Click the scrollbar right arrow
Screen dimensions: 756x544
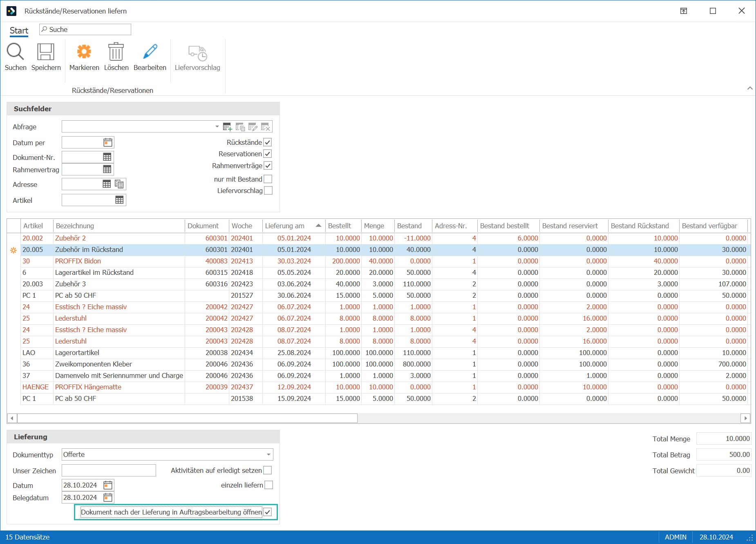point(746,418)
